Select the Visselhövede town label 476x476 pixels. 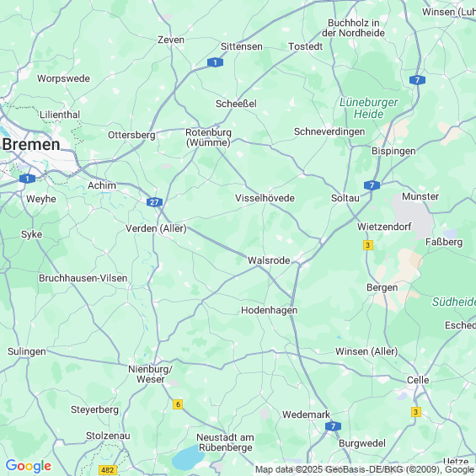[x=265, y=198]
